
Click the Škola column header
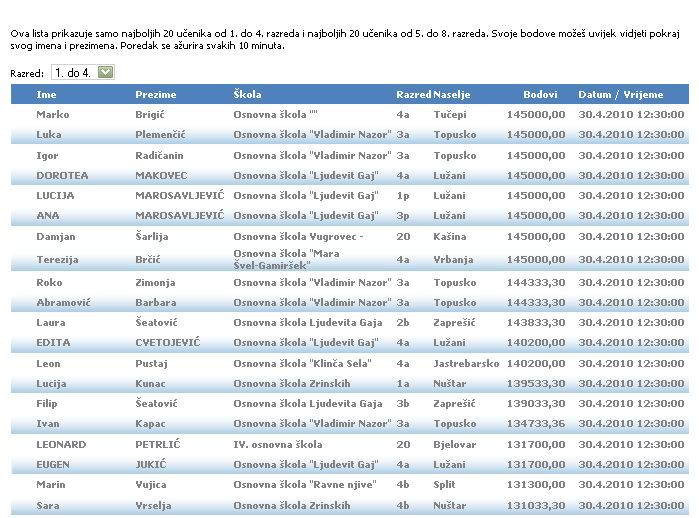tap(247, 95)
